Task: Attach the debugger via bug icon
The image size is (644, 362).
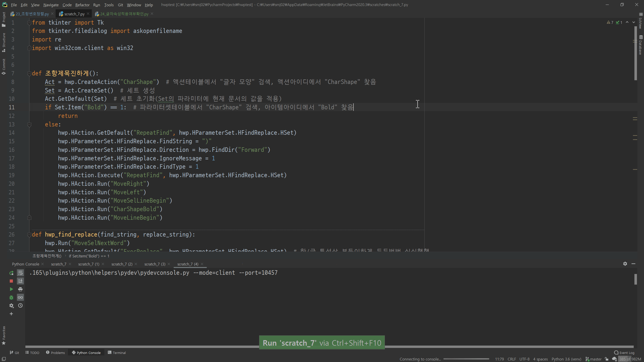Action: click(11, 297)
